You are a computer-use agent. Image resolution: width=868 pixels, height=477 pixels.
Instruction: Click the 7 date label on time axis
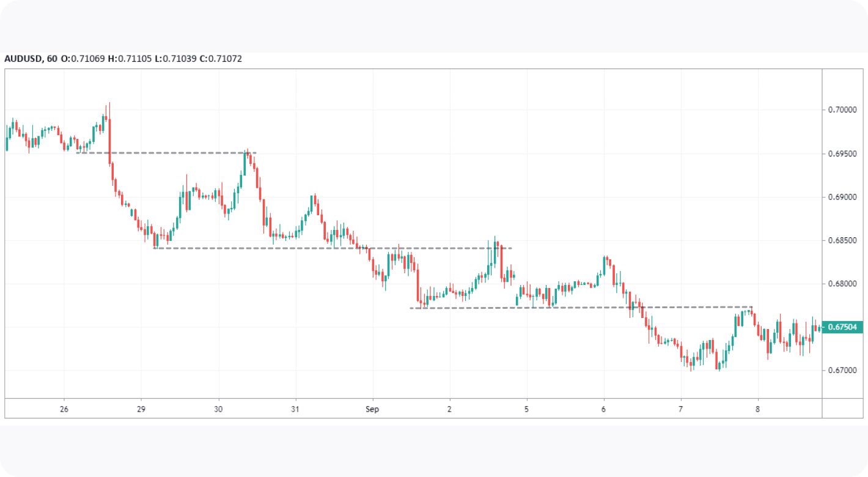tap(680, 409)
